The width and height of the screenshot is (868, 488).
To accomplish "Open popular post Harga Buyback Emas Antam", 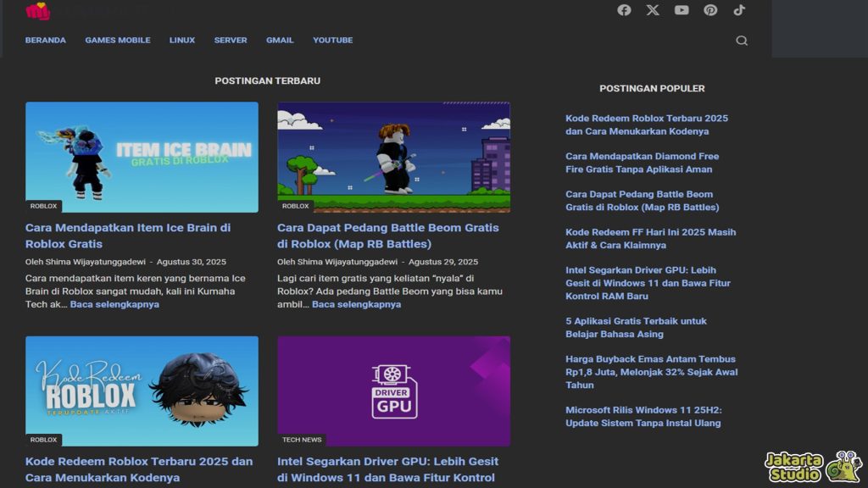I will click(652, 372).
